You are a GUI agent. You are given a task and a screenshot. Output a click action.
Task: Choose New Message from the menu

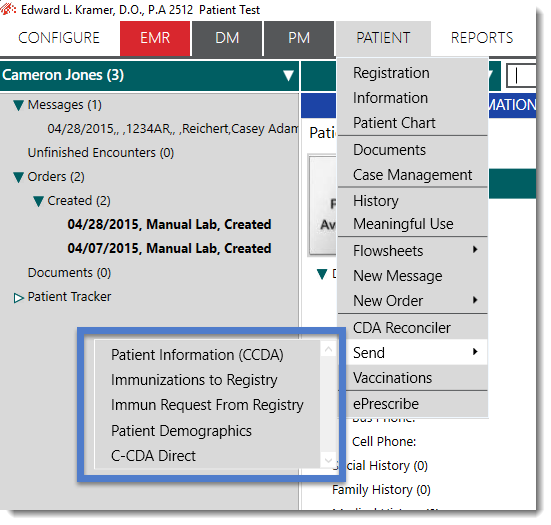(413, 276)
